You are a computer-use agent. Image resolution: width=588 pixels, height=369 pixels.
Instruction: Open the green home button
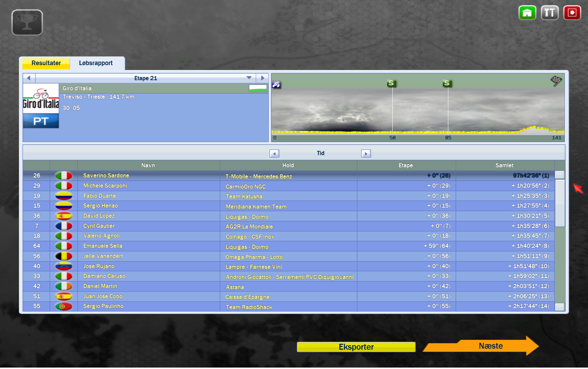point(527,13)
